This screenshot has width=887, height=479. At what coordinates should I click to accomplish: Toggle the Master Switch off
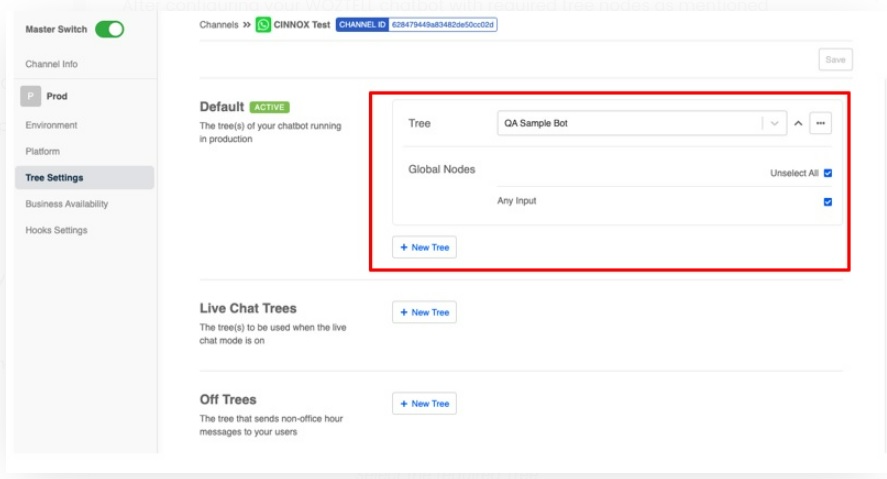pyautogui.click(x=110, y=29)
